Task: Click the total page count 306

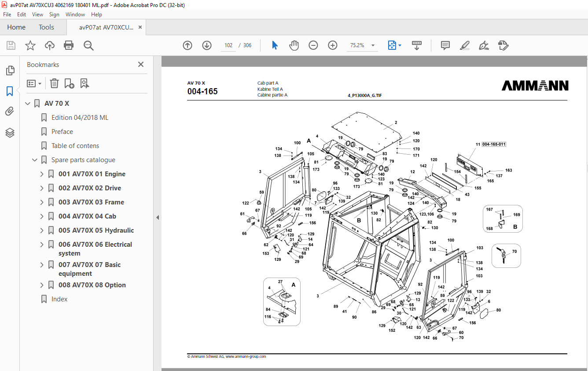Action: point(247,45)
